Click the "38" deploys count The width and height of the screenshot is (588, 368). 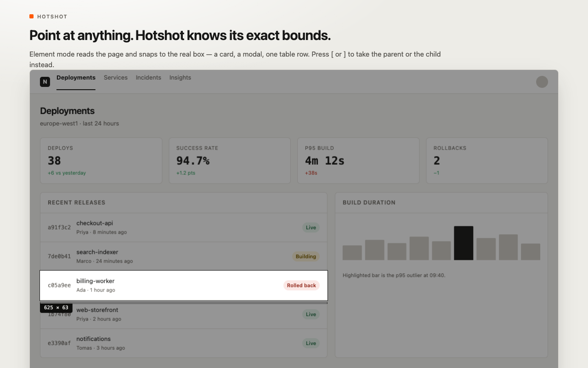point(54,161)
